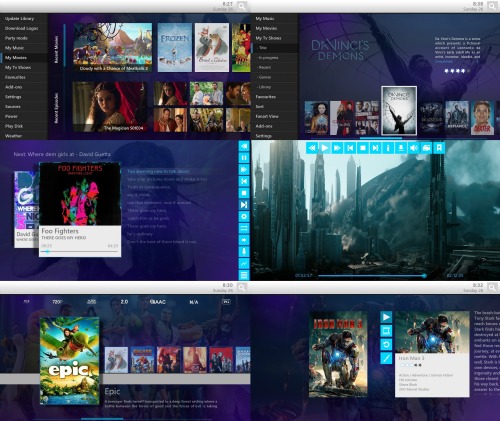Open search icon beside the 8:27 clock
Screen dimensions: 500x421
coord(242,6)
